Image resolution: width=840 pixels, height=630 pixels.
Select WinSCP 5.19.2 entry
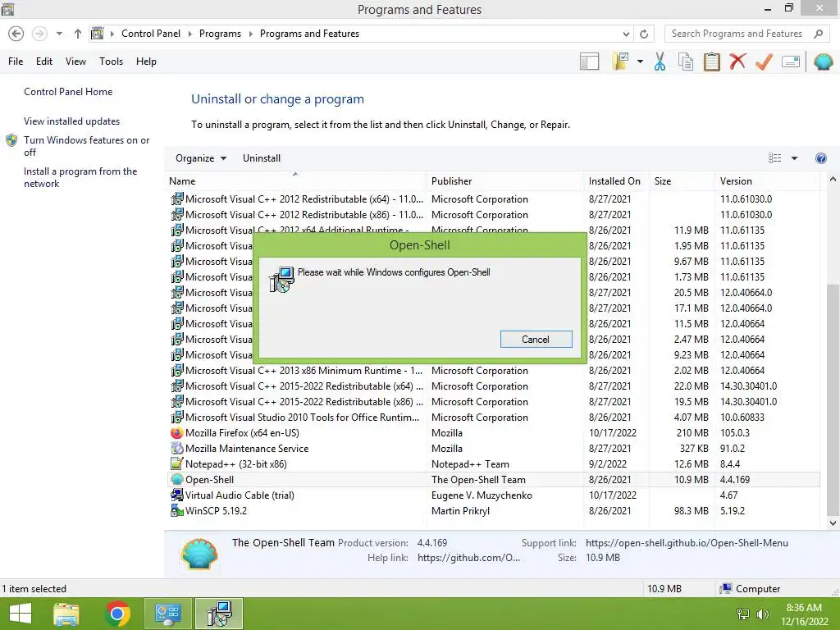[492, 510]
